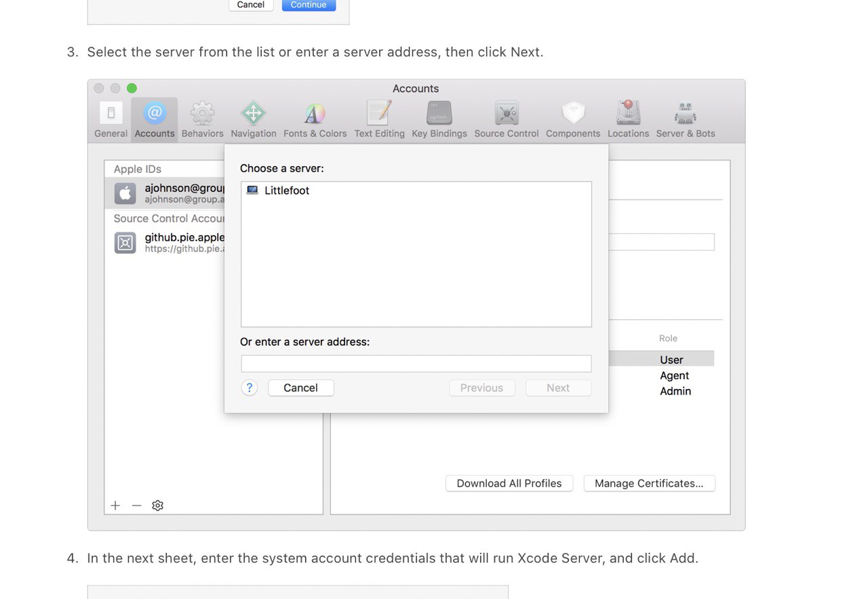Viewport: 868px width, 599px height.
Task: Click the field behind the sheet's right edge
Action: click(x=661, y=242)
